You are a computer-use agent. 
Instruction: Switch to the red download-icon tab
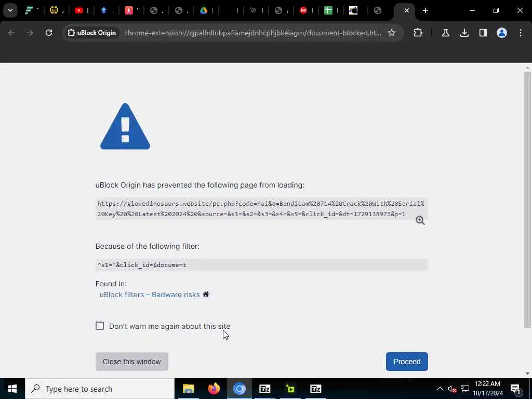(129, 10)
